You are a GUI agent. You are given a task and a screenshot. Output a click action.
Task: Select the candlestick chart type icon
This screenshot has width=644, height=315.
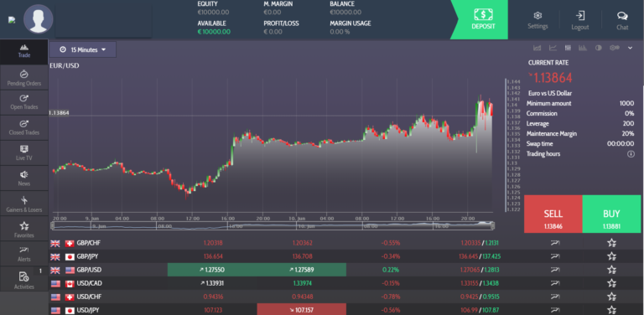coord(568,48)
